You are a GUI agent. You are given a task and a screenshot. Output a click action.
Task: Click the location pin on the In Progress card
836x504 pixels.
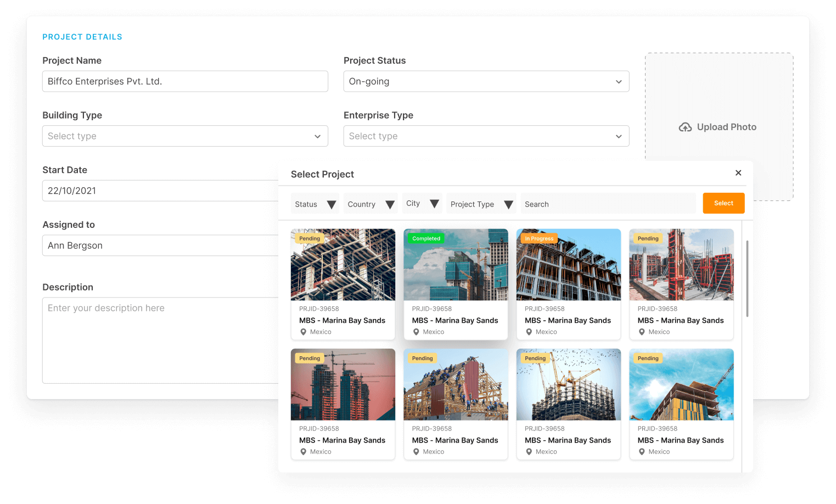click(x=529, y=332)
